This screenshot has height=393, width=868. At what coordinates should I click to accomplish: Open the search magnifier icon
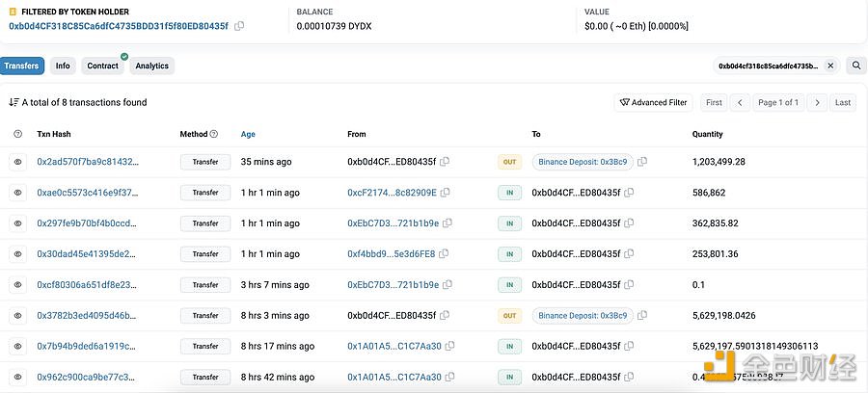[x=856, y=65]
